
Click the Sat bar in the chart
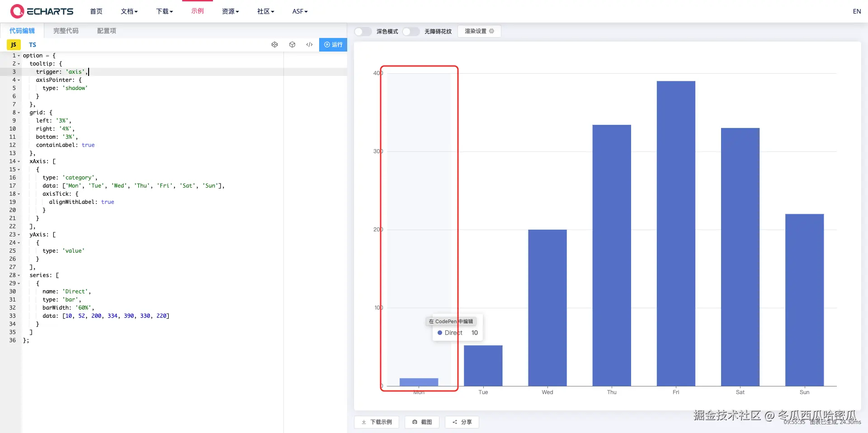tap(740, 257)
